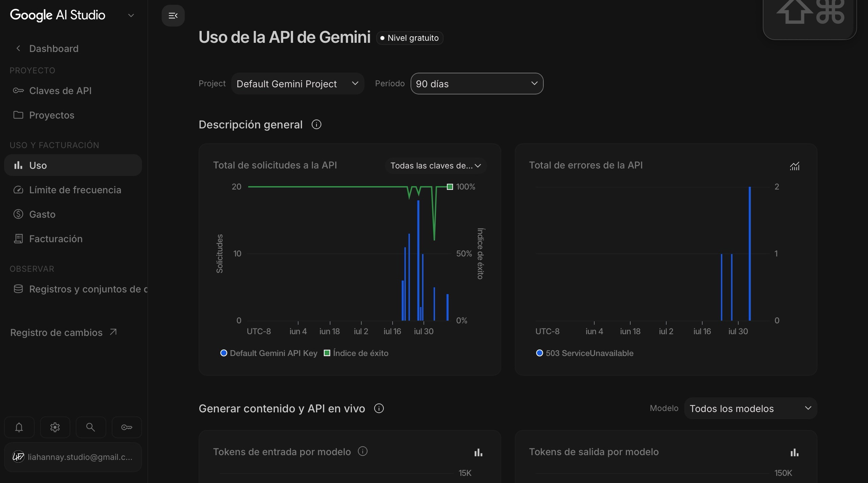Collapse the sidebar with the menu icon

coord(173,16)
